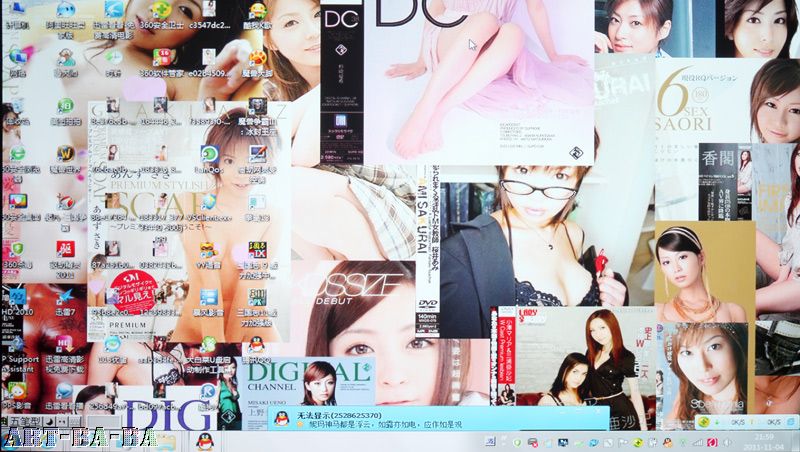Open the e0284509 image file on desktop
Viewport: 800px width, 452px height.
pyautogui.click(x=209, y=62)
